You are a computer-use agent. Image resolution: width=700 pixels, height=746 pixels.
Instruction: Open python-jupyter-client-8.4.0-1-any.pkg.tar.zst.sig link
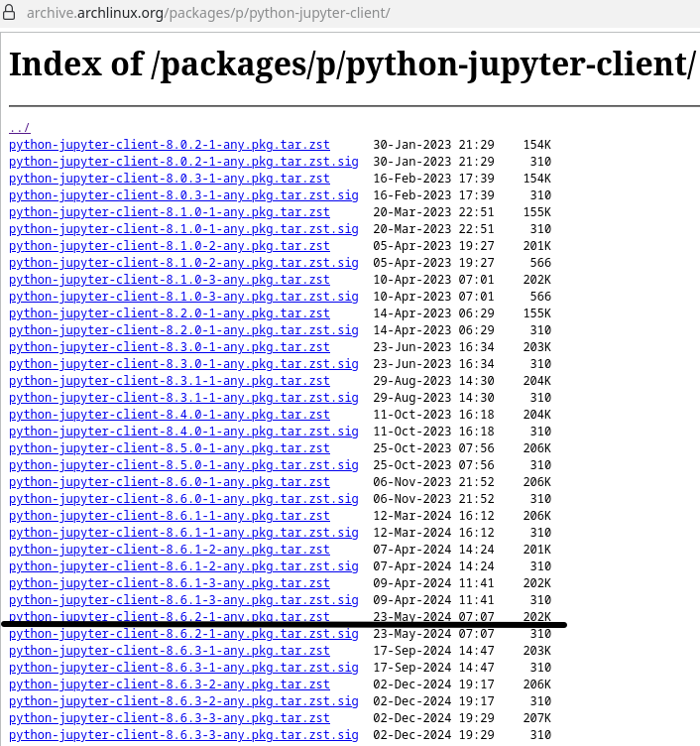pos(183,432)
